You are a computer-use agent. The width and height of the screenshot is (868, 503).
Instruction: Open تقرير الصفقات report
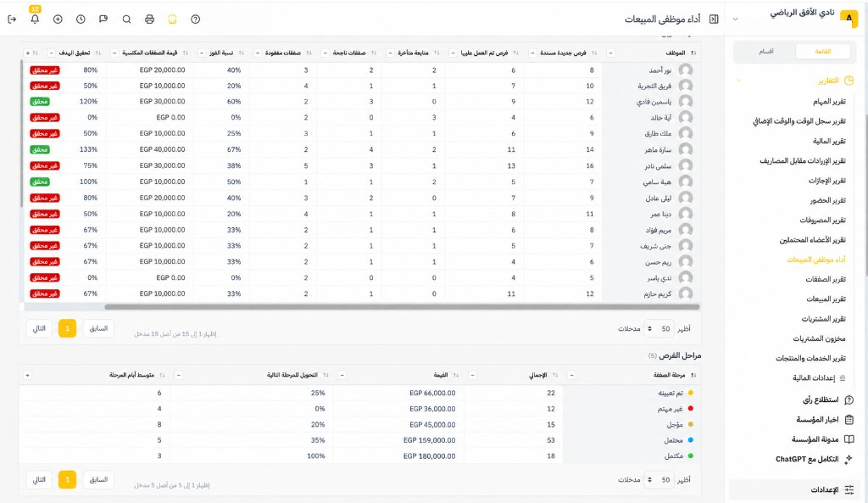(826, 280)
